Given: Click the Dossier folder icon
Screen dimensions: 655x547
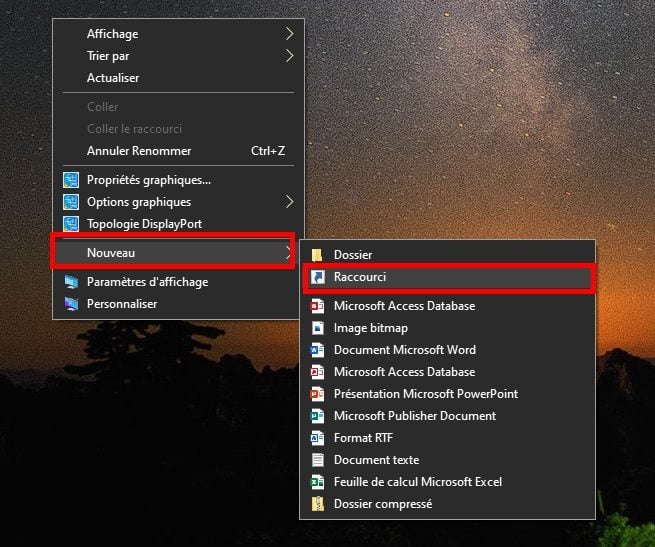Looking at the screenshot, I should pos(317,255).
